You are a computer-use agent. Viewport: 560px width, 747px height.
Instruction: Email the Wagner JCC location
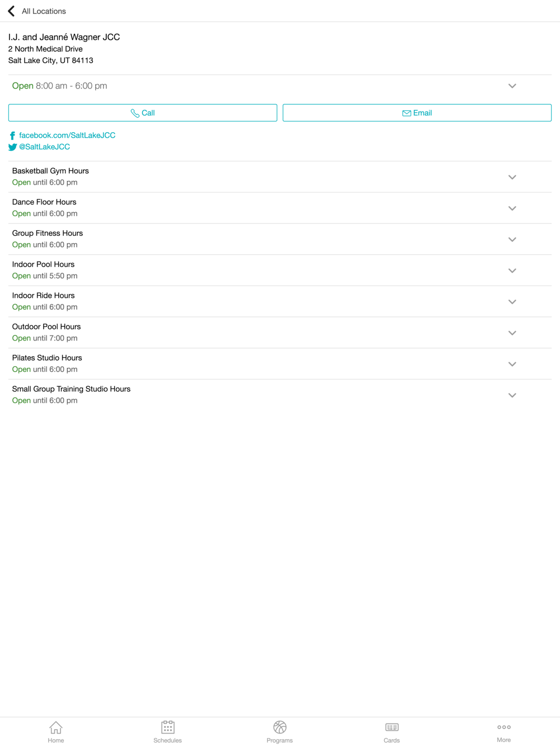(417, 113)
